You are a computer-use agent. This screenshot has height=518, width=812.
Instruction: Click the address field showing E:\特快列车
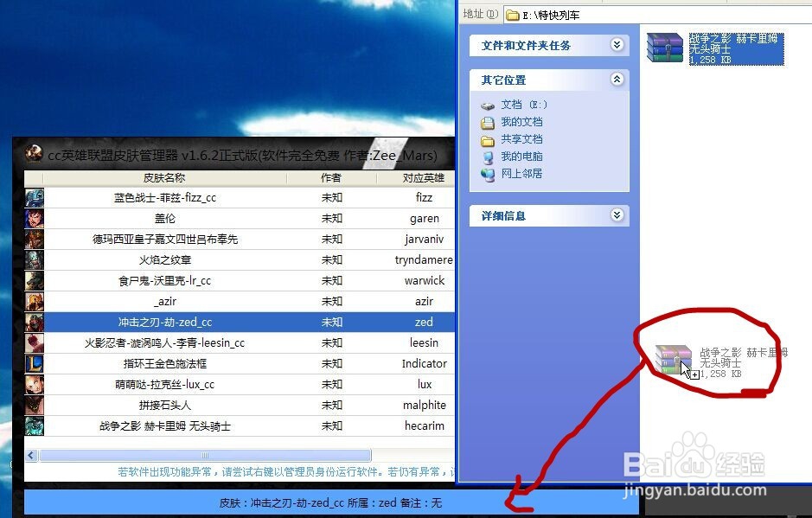tap(658, 15)
